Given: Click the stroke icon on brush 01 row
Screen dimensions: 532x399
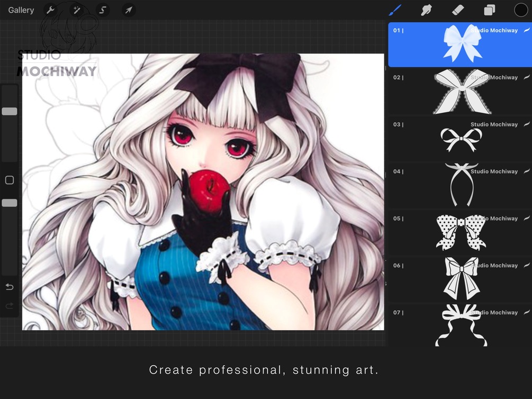Looking at the screenshot, I should pos(527,30).
